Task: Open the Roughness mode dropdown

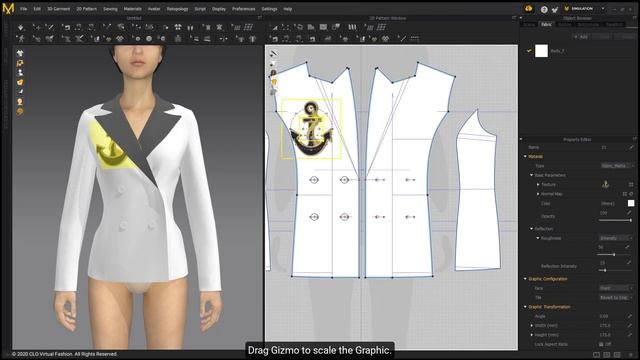Action: pos(615,238)
